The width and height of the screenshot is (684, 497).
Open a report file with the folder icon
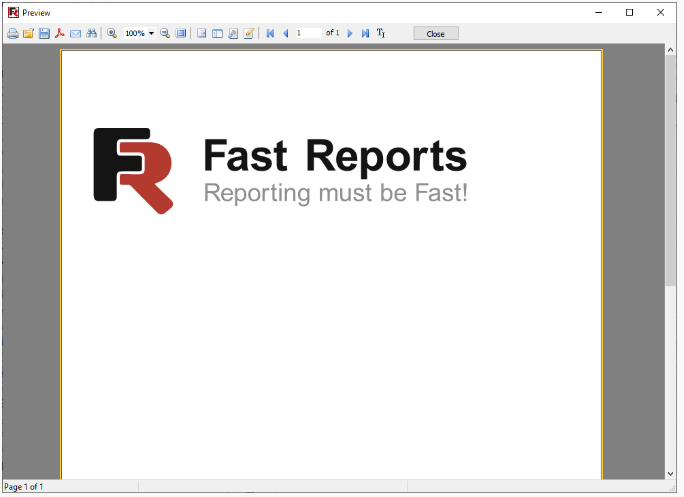[x=28, y=33]
